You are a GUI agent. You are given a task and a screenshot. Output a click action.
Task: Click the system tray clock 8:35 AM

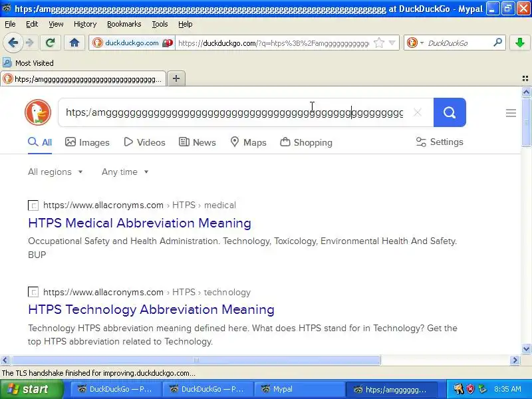507,389
